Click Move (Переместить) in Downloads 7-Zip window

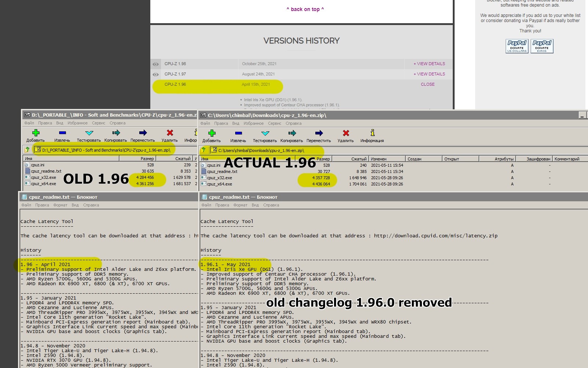point(319,136)
